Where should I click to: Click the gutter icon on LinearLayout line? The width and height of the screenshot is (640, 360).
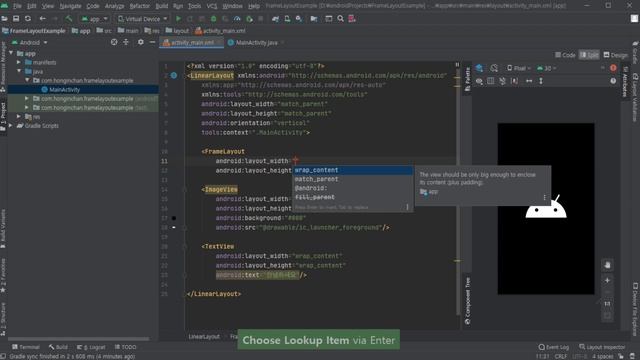174,76
